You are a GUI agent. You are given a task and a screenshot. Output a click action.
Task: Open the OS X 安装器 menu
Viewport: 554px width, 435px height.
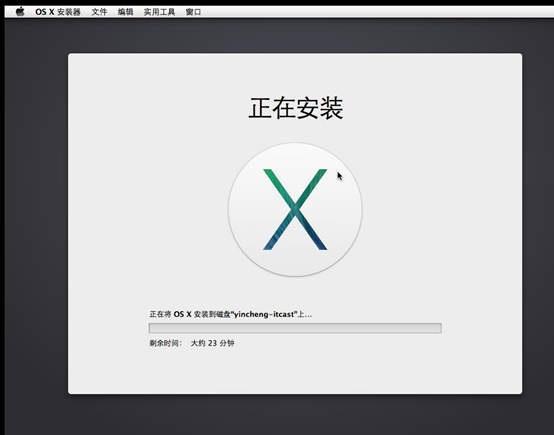pos(58,12)
